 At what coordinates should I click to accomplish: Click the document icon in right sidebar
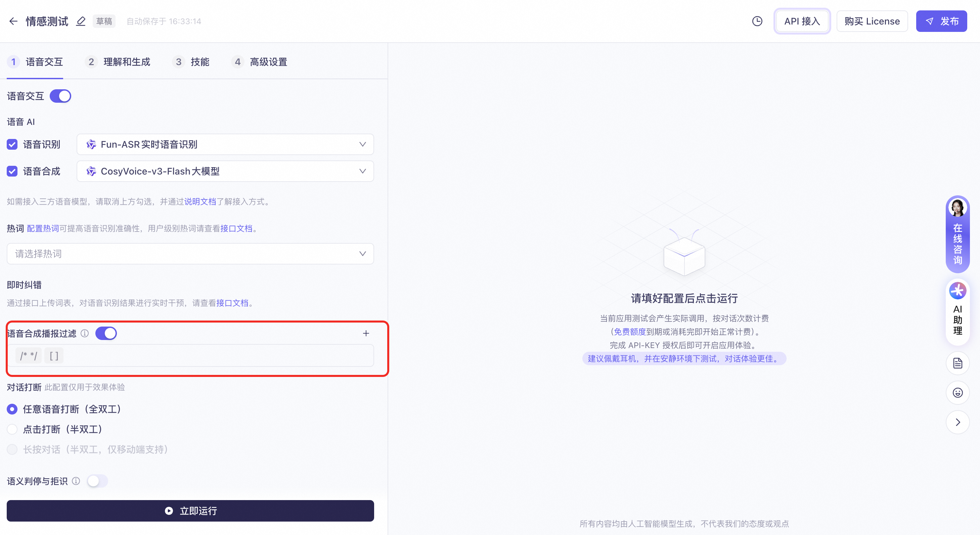coord(957,363)
